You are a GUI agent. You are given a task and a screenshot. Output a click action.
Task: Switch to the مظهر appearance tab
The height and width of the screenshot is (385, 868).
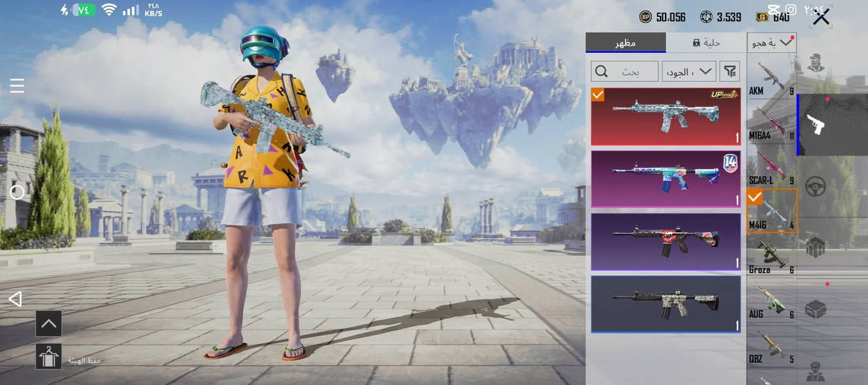(626, 43)
